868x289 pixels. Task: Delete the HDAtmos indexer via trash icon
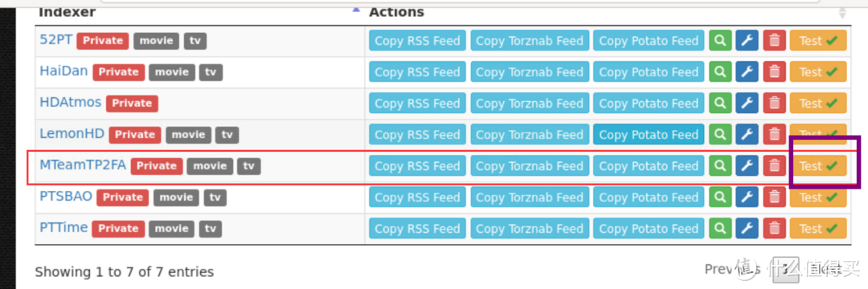pos(775,104)
